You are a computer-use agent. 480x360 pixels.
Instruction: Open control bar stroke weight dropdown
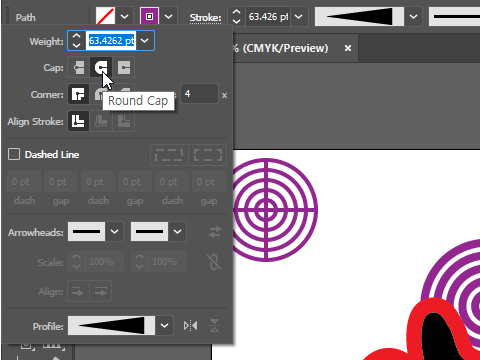point(299,16)
